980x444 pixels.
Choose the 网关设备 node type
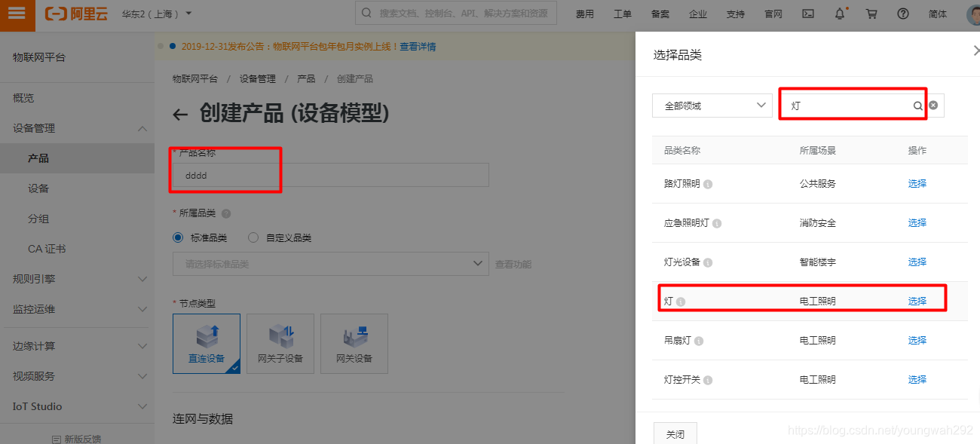pos(354,344)
